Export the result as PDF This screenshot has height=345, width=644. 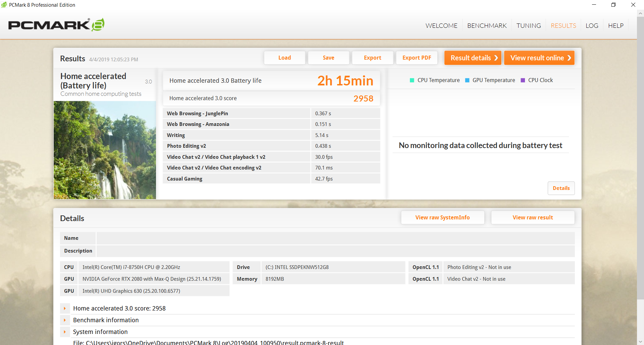pyautogui.click(x=417, y=58)
